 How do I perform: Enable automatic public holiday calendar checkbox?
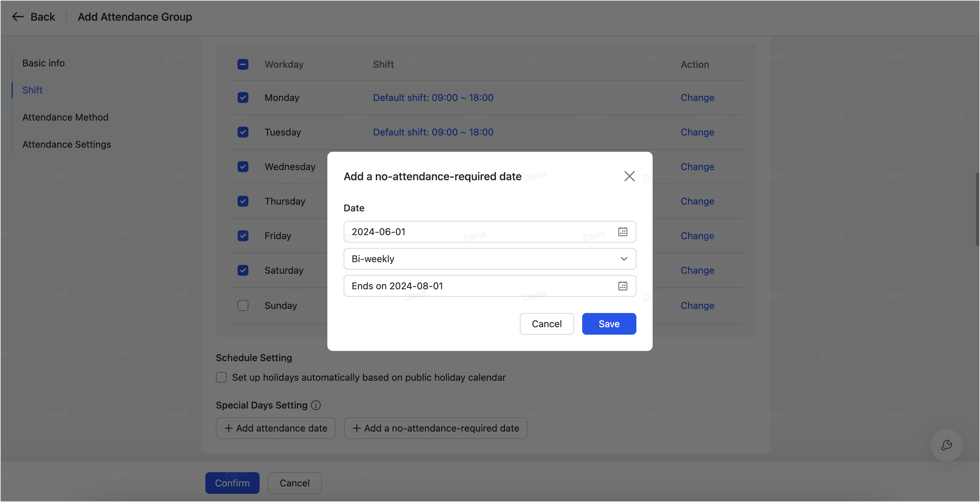(x=221, y=377)
